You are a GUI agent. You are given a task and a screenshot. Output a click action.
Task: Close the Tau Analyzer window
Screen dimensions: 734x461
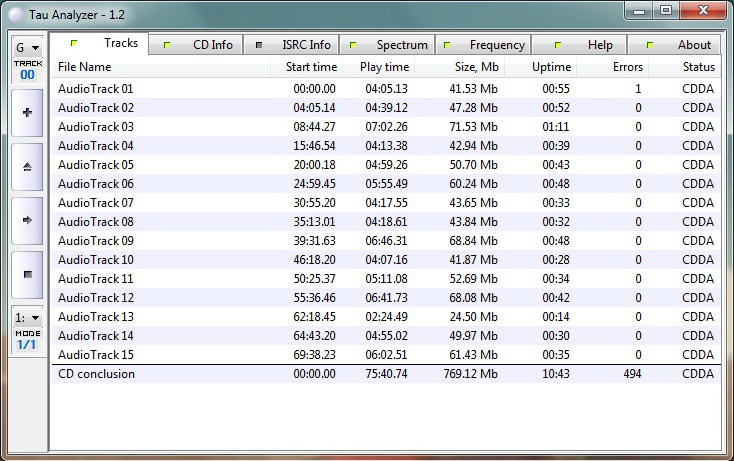[703, 11]
